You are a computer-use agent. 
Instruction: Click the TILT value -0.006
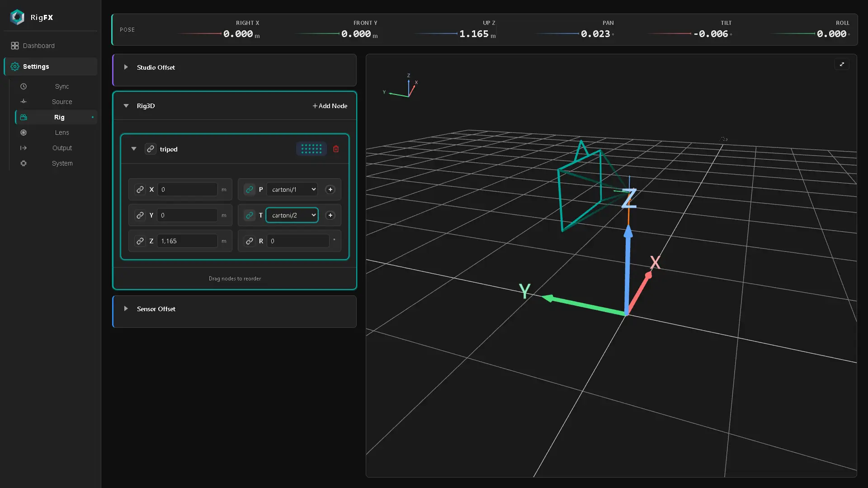(x=711, y=34)
